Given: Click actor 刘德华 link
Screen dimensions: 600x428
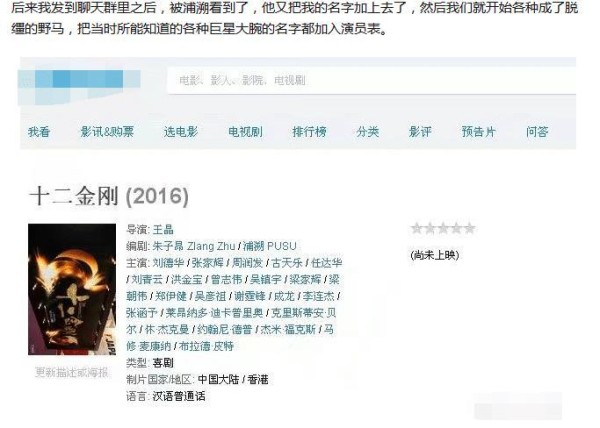Looking at the screenshot, I should tap(168, 263).
